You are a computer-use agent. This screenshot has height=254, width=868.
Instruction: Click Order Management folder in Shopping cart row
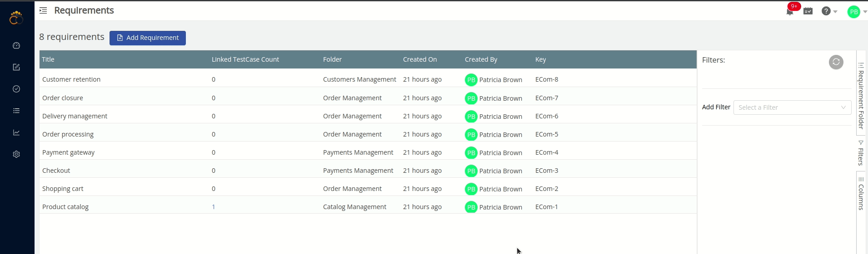352,189
